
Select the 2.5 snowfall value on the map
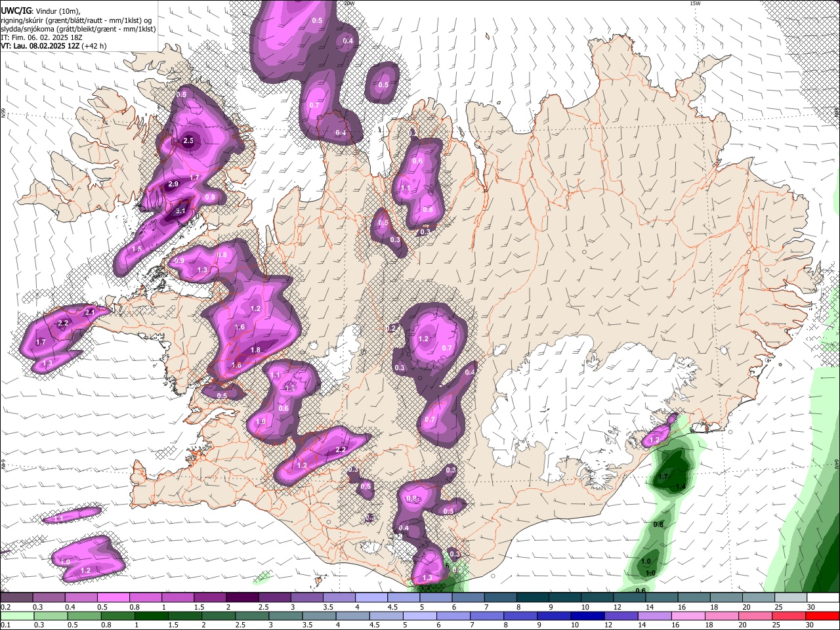click(x=189, y=140)
